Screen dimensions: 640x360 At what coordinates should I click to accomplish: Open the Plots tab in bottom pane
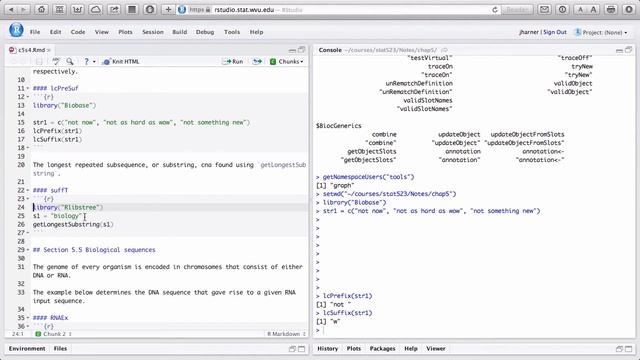(x=353, y=349)
